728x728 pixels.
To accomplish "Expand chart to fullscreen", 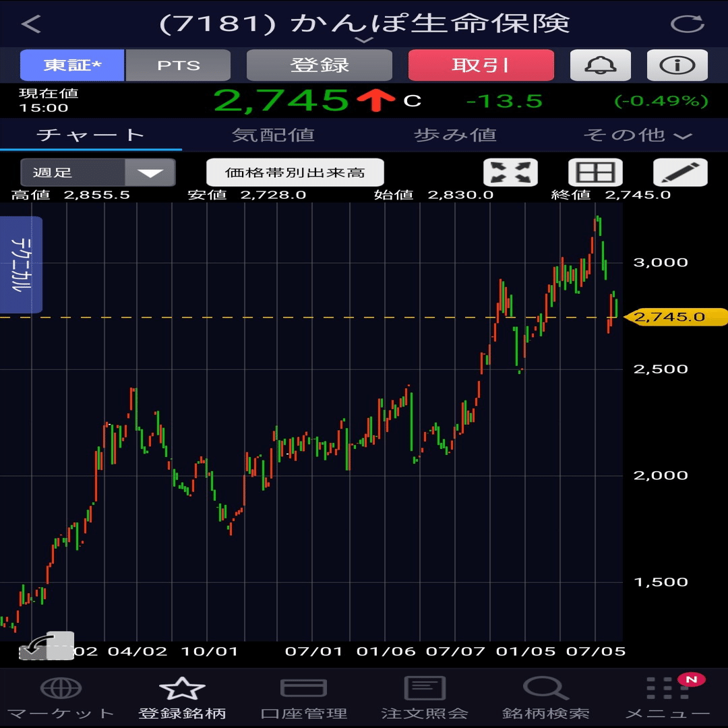I will [510, 173].
